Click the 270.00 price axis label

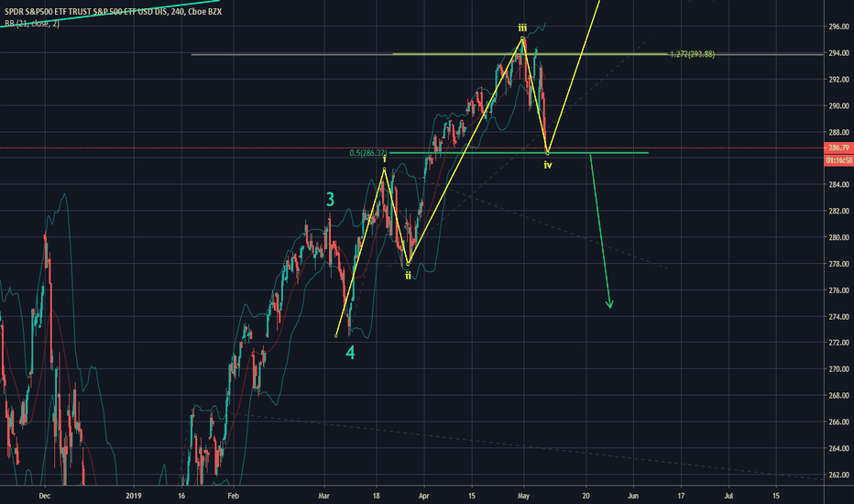pyautogui.click(x=838, y=369)
